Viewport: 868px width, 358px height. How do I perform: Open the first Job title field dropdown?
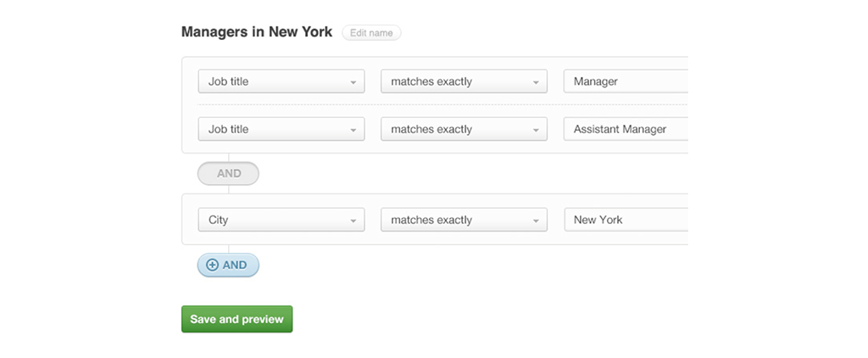[x=281, y=81]
